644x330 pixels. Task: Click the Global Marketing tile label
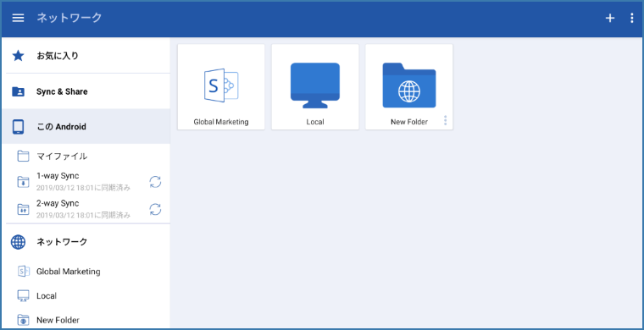[221, 122]
